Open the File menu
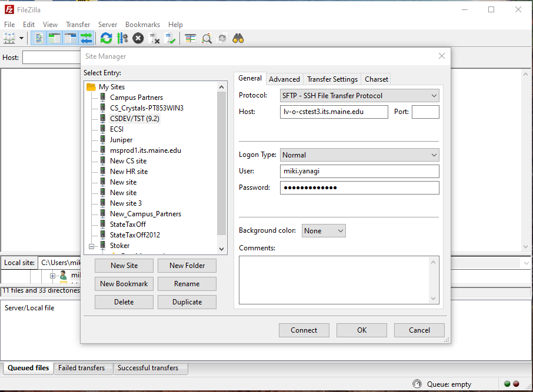Viewport: 533px width, 392px height. [x=9, y=25]
